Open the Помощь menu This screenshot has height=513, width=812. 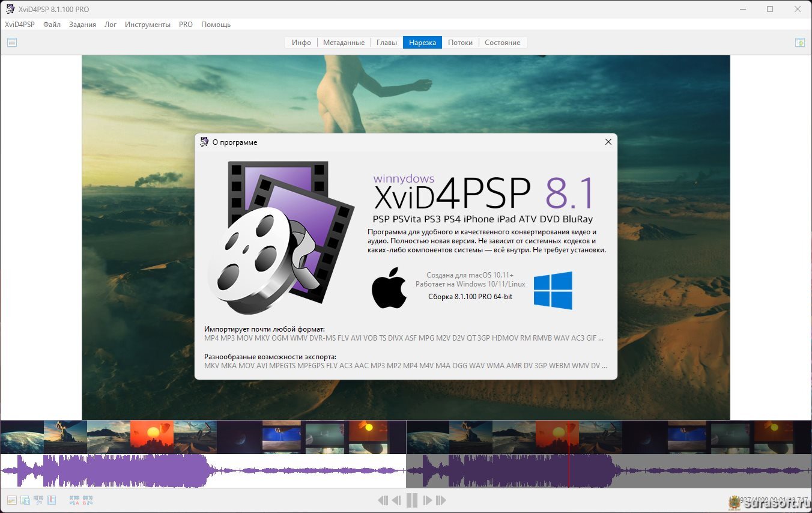click(x=216, y=25)
